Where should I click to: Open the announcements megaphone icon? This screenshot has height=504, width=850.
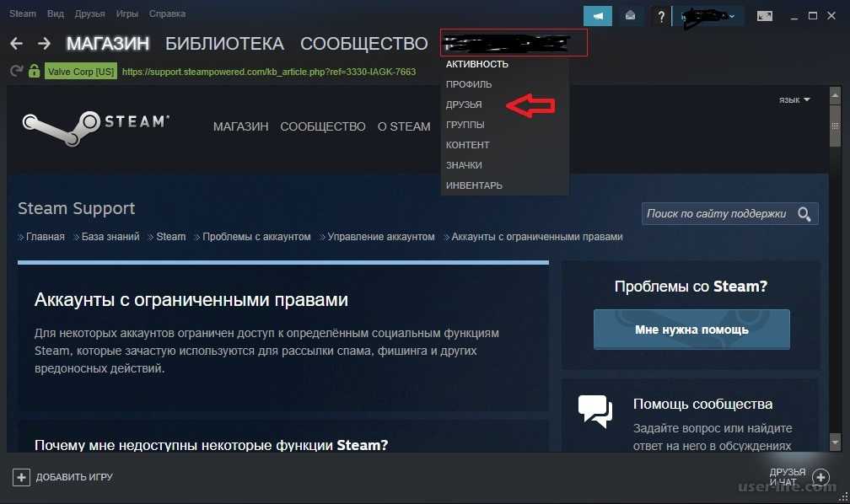pos(597,16)
